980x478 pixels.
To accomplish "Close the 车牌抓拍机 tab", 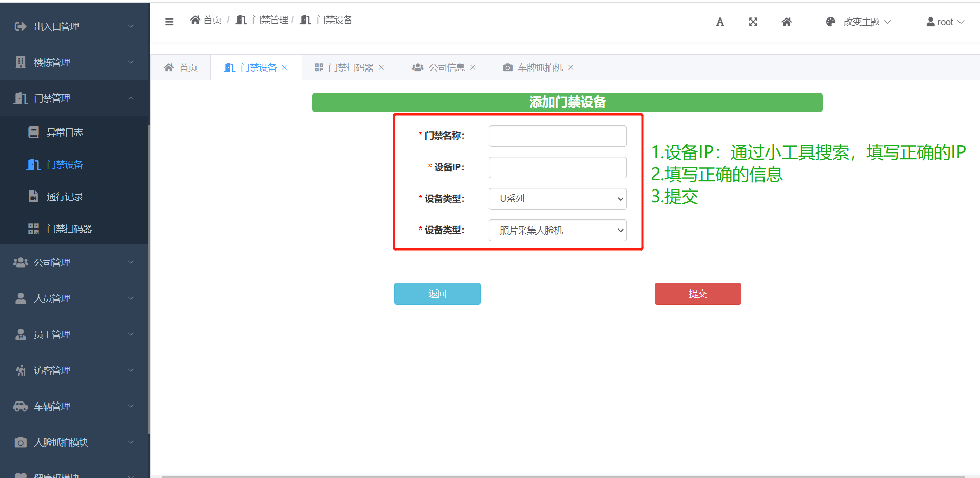I will coord(571,67).
